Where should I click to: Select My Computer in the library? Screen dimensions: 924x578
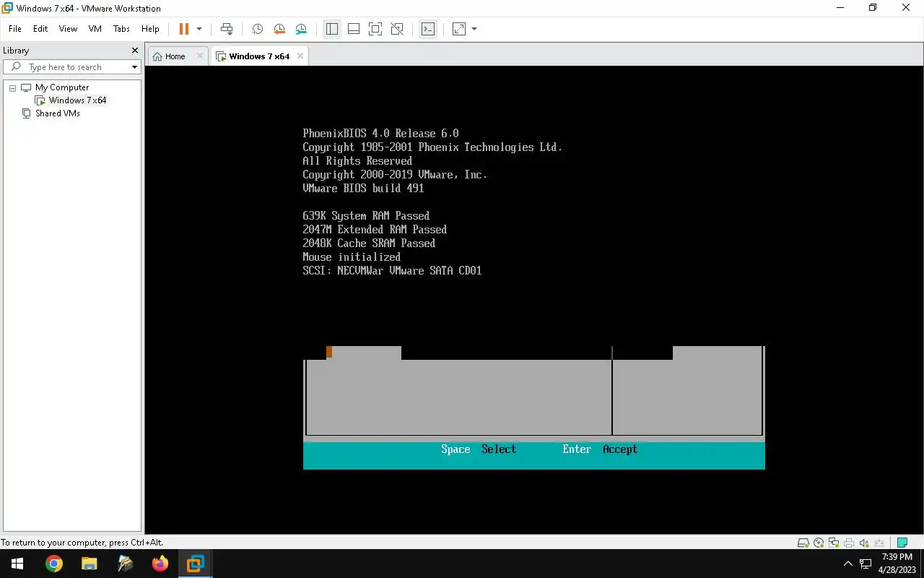tap(62, 87)
